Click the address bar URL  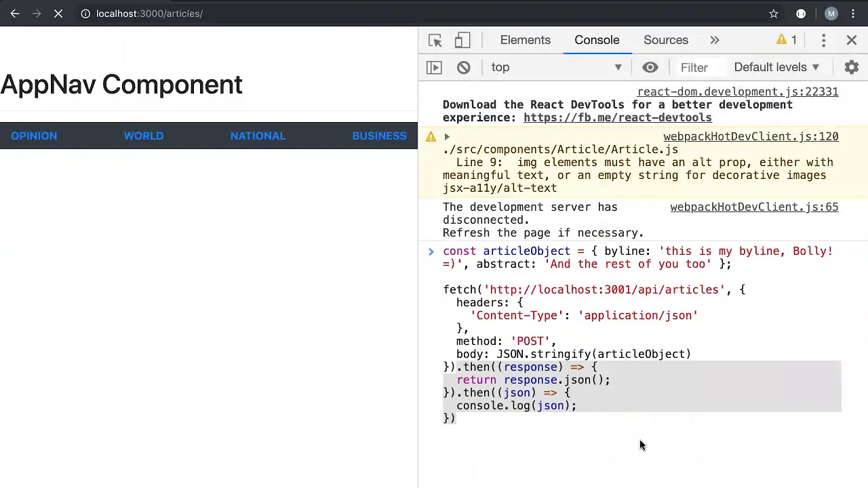pyautogui.click(x=149, y=14)
